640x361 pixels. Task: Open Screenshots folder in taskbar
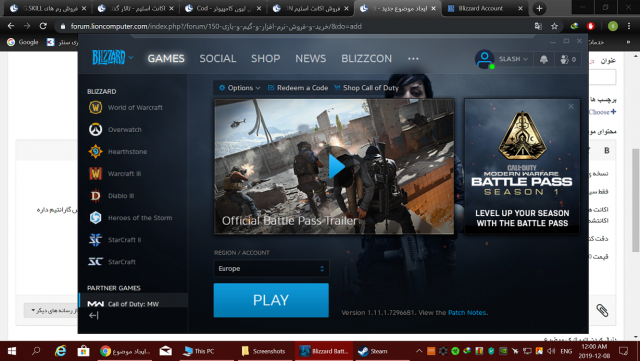(x=264, y=351)
